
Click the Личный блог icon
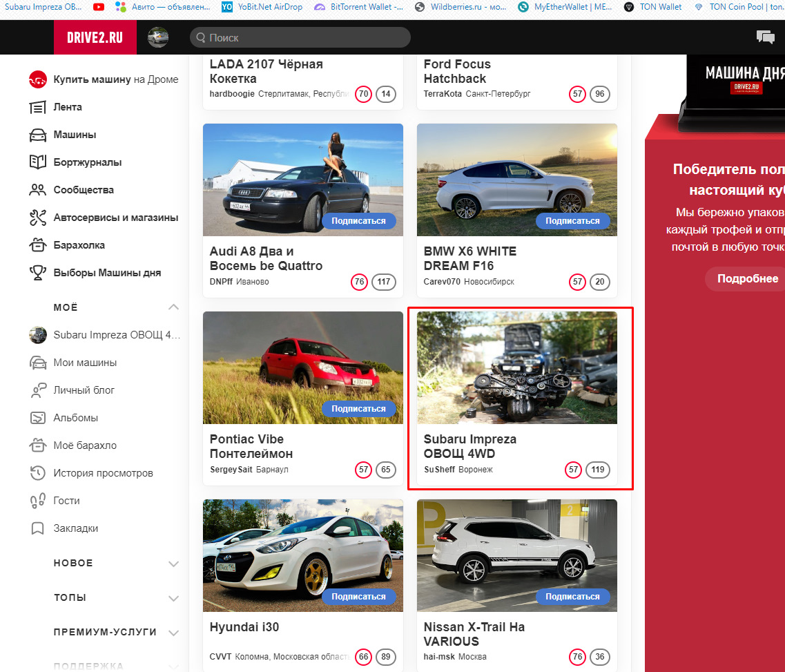click(x=37, y=390)
